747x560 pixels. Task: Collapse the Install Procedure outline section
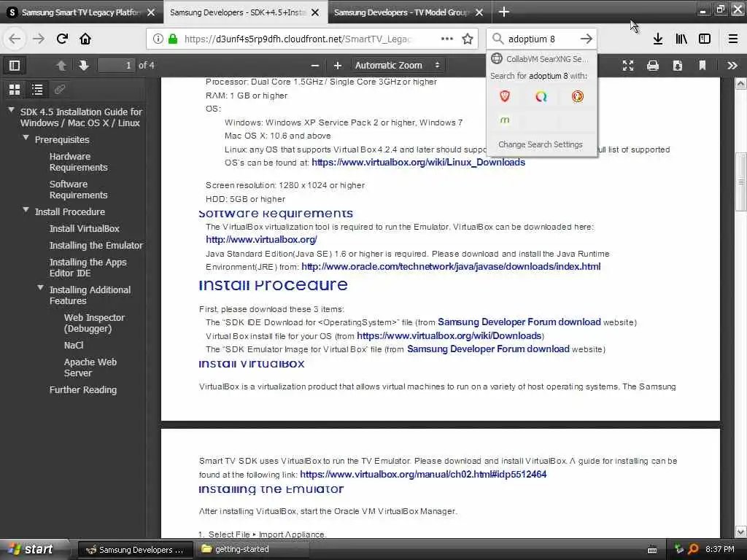(x=26, y=209)
